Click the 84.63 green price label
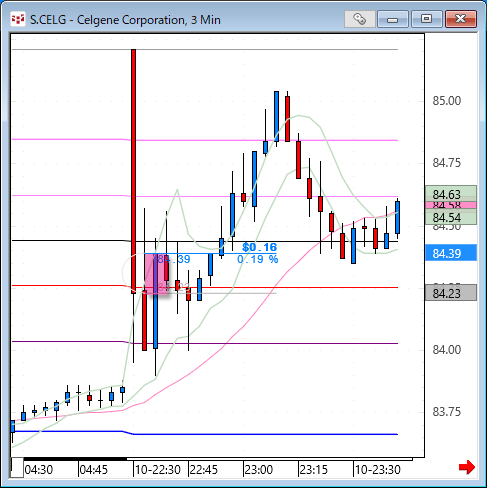This screenshot has width=487, height=488. coord(451,194)
